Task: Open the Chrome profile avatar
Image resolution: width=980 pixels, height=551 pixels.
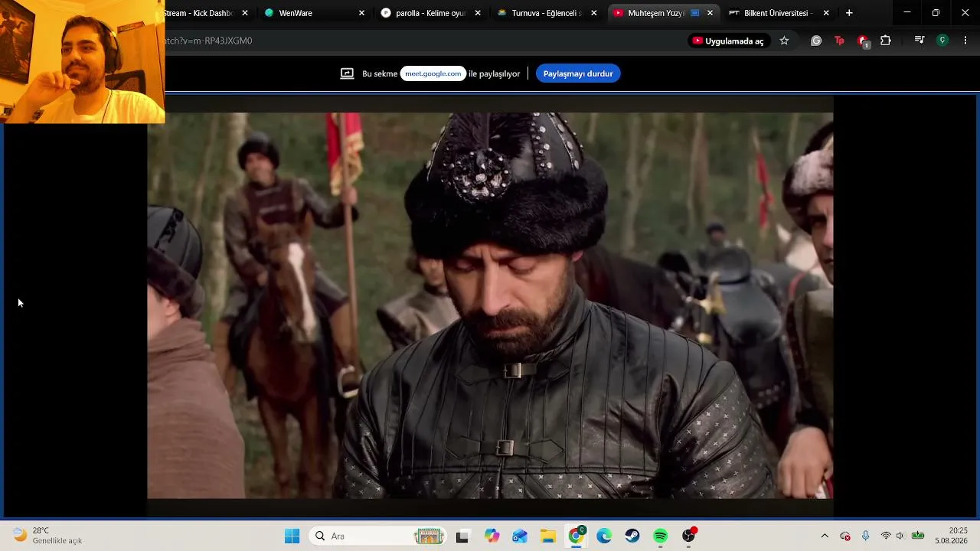Action: tap(942, 41)
